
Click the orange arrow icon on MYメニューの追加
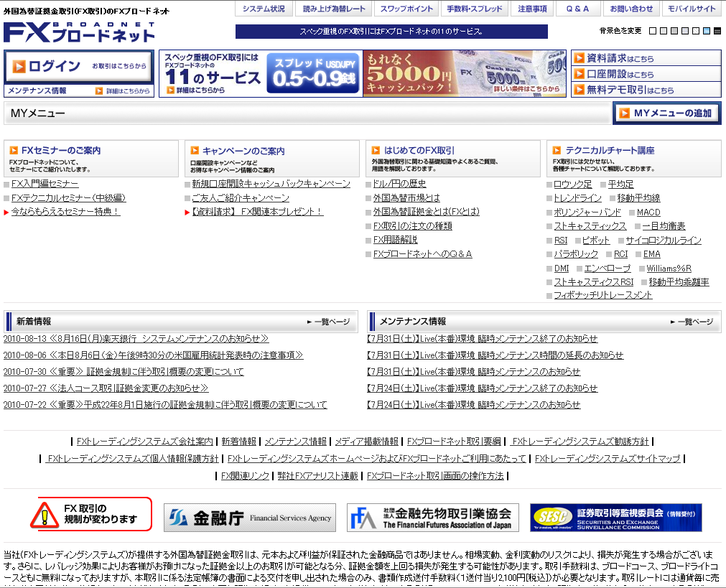[625, 113]
